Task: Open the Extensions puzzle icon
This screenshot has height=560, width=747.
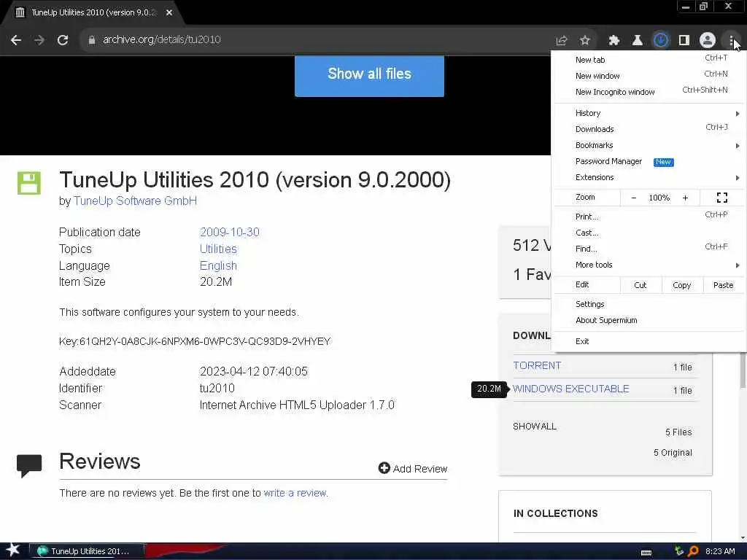Action: (614, 41)
